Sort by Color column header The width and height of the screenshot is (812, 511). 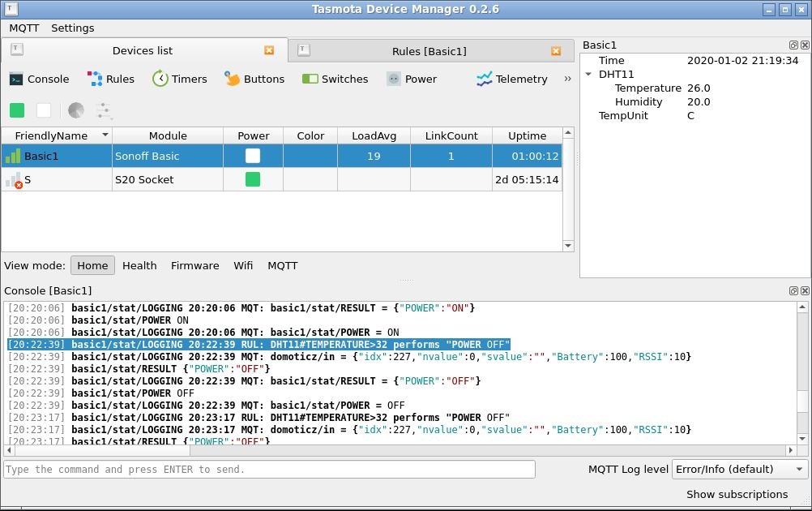click(x=310, y=135)
